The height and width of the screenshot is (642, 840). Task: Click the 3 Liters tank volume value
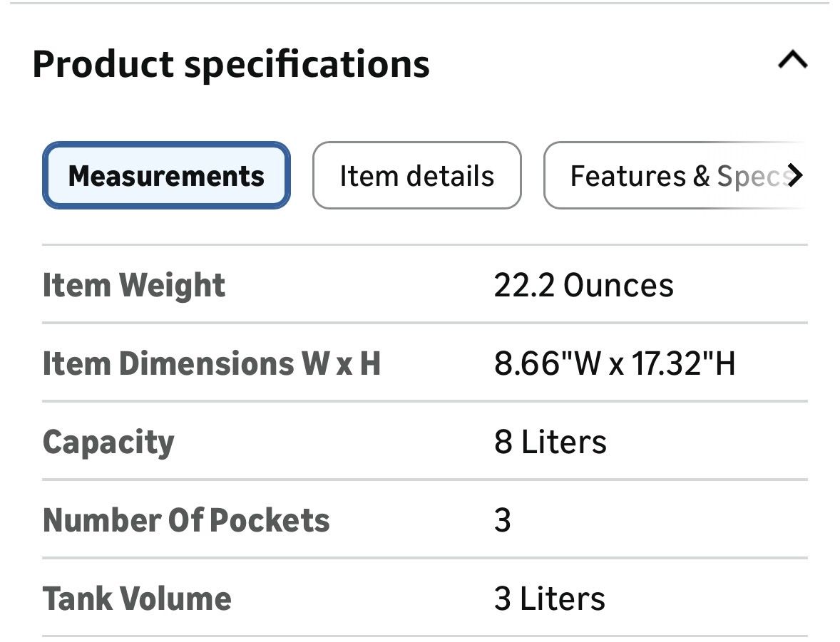pos(549,599)
